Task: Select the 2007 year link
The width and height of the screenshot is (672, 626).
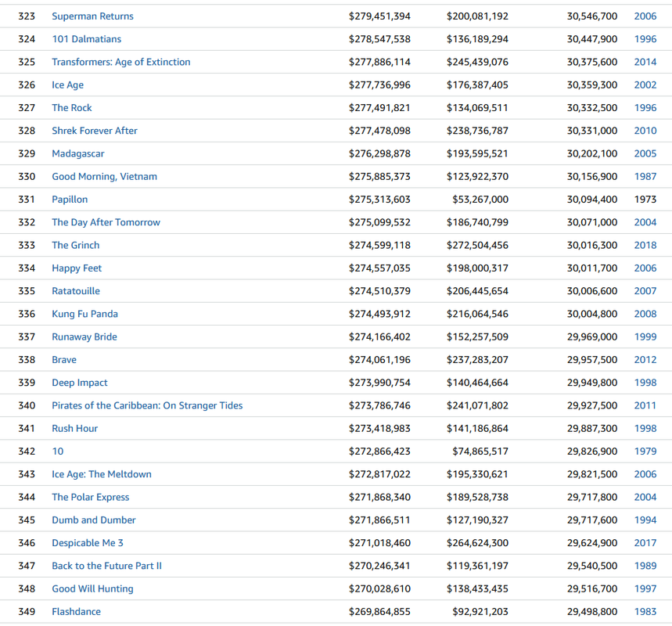Action: tap(645, 291)
